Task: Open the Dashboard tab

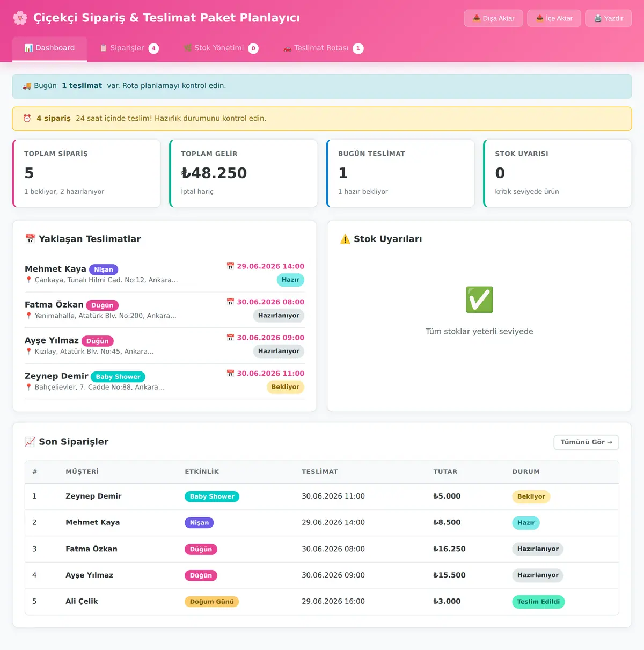Action: pos(49,48)
